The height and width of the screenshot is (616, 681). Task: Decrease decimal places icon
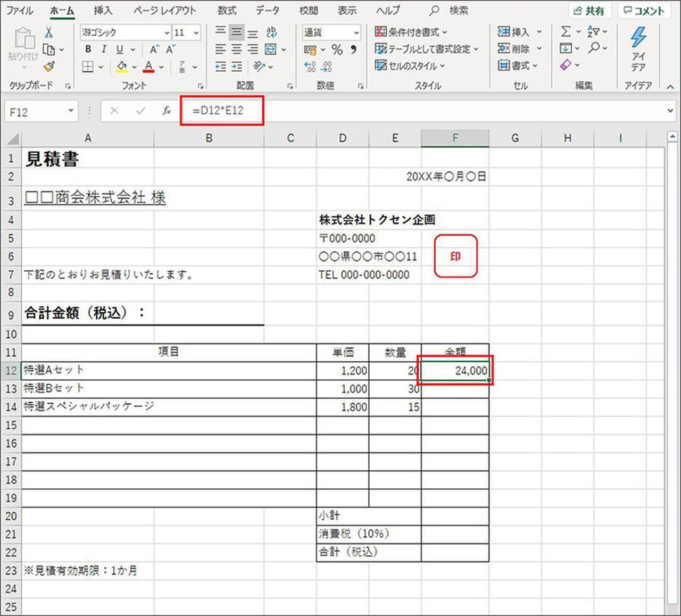328,67
